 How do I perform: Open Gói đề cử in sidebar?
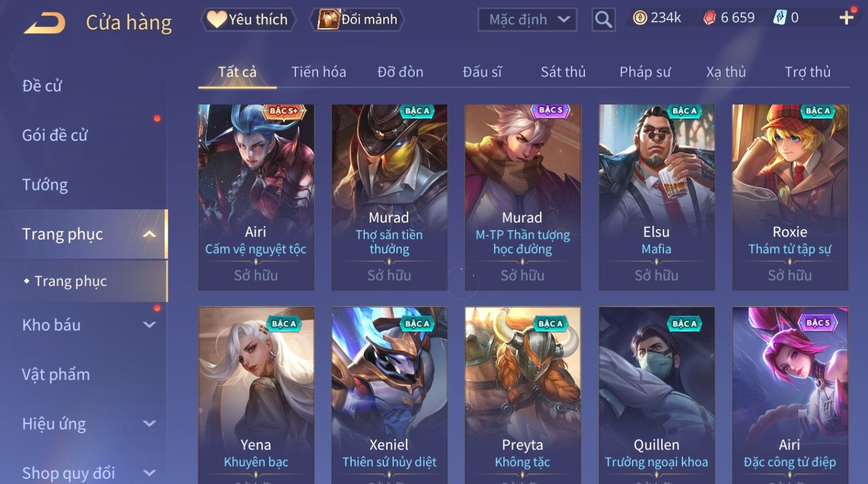pos(55,136)
